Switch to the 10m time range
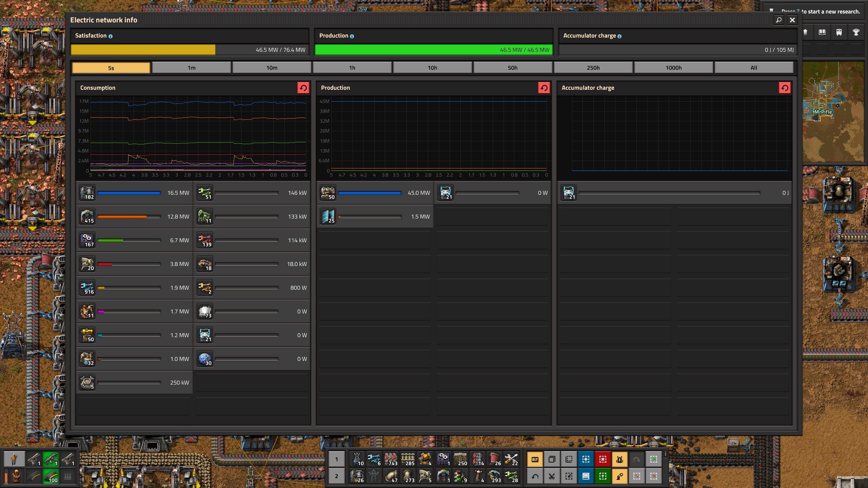Viewport: 868px width, 488px height. click(272, 68)
